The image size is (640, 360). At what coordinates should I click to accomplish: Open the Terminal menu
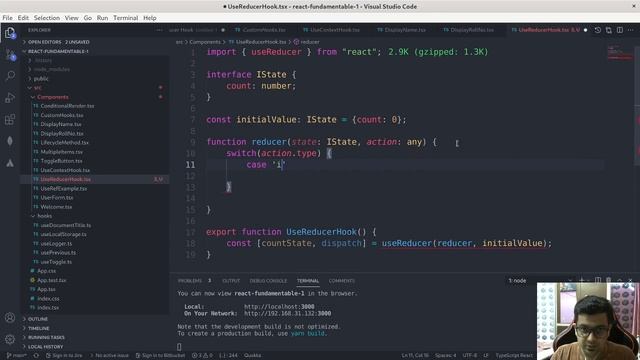click(126, 18)
